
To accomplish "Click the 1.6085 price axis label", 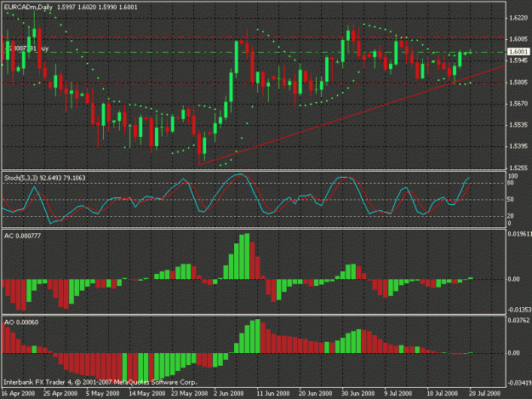I will click(518, 39).
